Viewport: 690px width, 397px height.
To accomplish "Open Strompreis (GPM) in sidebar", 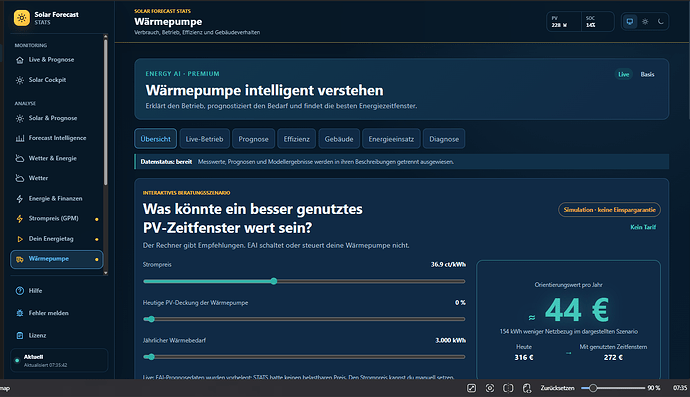I will click(x=56, y=219).
